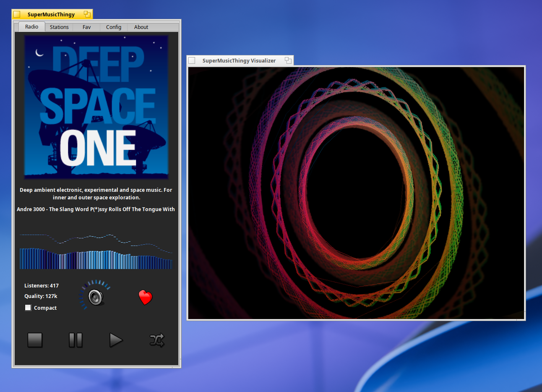
Task: Open the Visualizer window menu box
Action: tap(192, 60)
